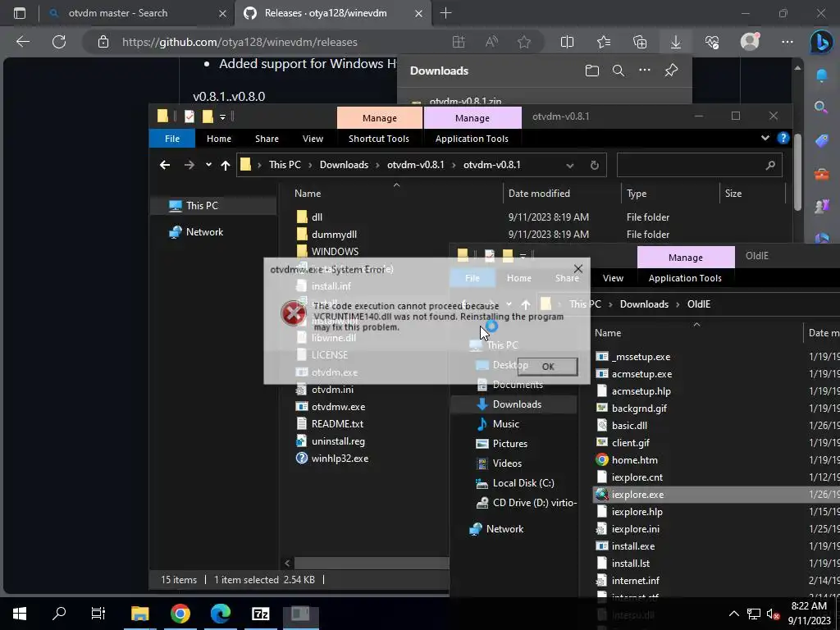
Task: Select README.txt file
Action: [x=337, y=424]
